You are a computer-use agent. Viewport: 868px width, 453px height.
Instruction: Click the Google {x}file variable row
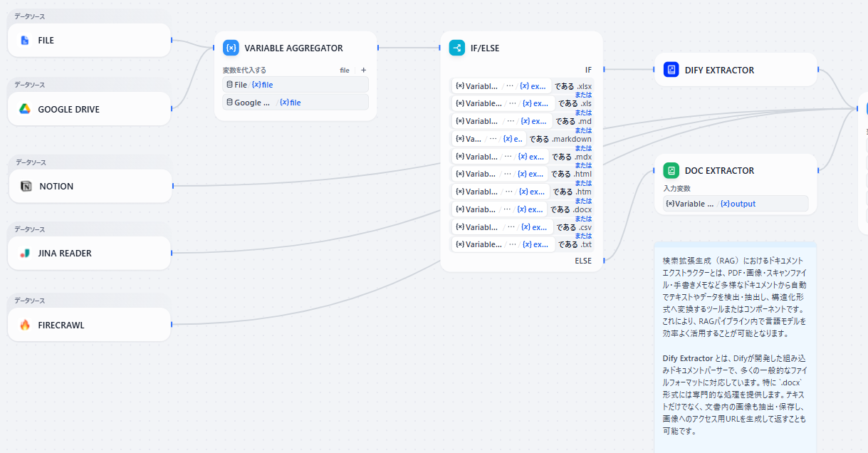click(x=296, y=103)
